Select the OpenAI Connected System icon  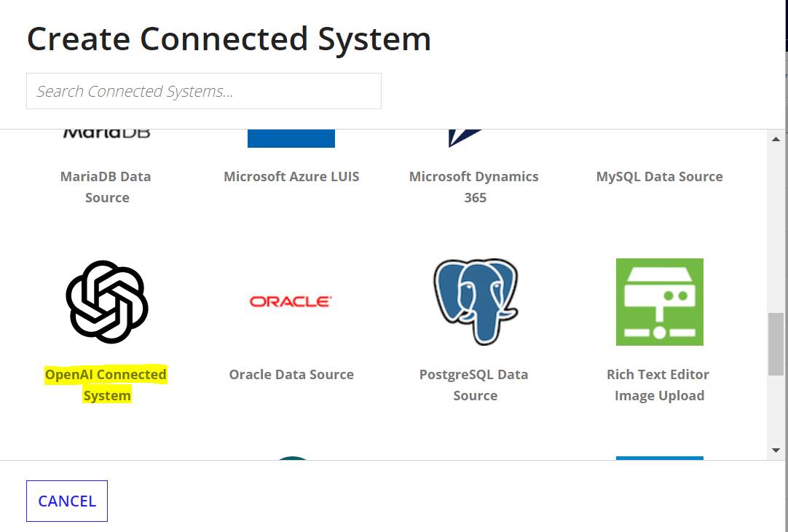tap(107, 302)
